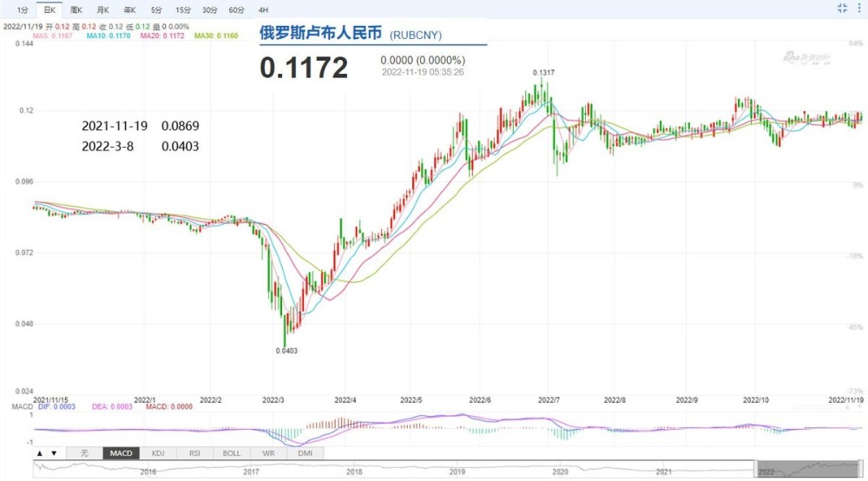Click the 2022/4 date axis label
Screen dimensions: 868x481
(345, 399)
